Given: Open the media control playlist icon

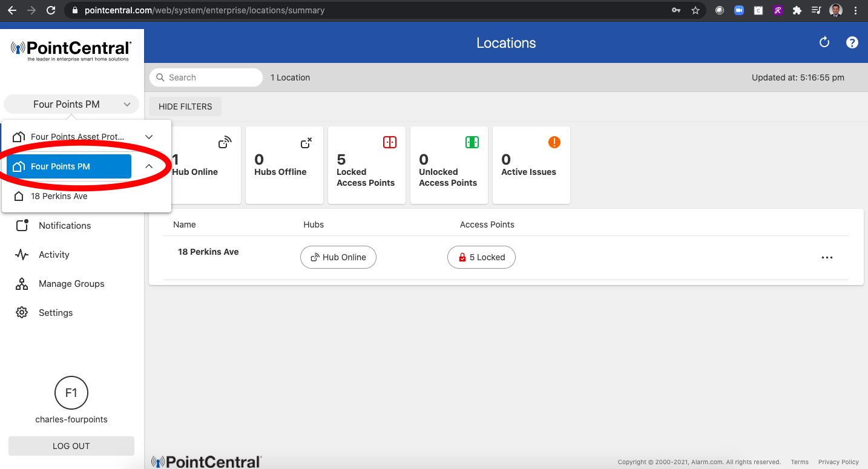Looking at the screenshot, I should (x=816, y=10).
